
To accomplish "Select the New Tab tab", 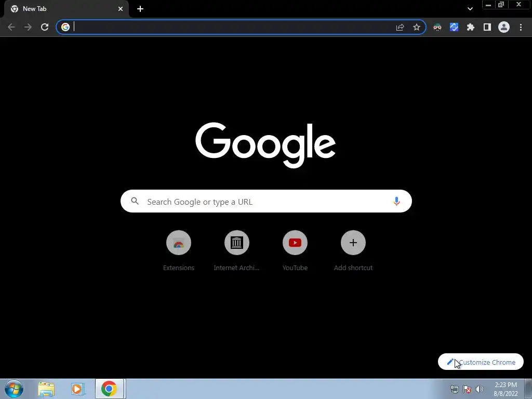I will [x=66, y=9].
